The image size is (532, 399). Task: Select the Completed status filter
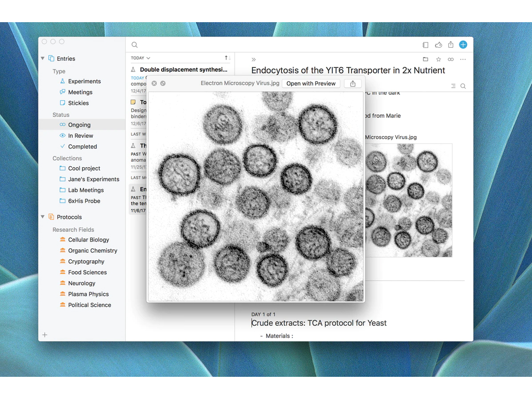82,146
